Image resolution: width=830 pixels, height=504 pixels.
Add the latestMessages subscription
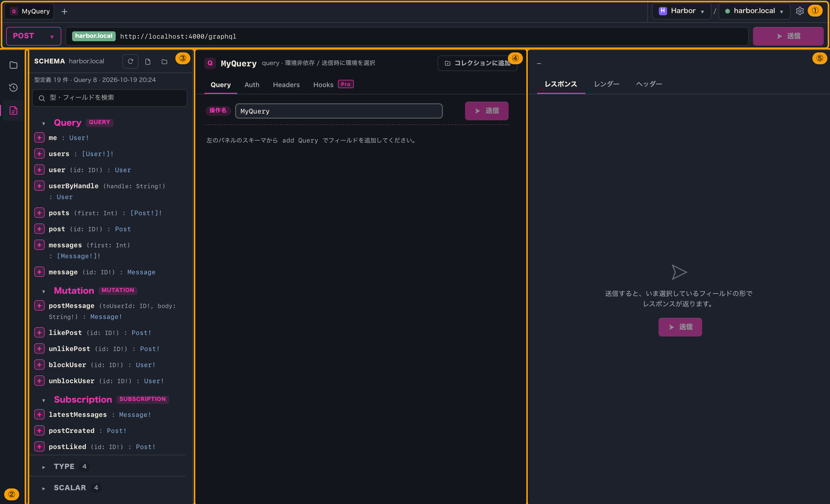coord(39,415)
